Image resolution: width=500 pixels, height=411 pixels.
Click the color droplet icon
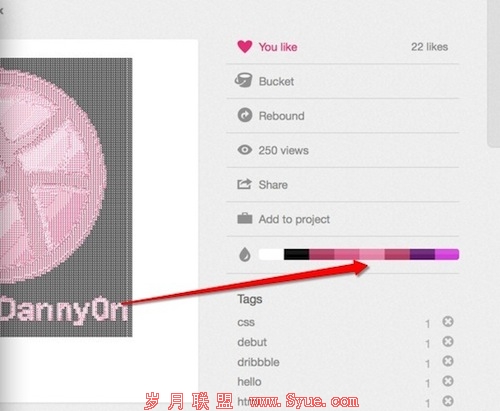click(x=245, y=255)
